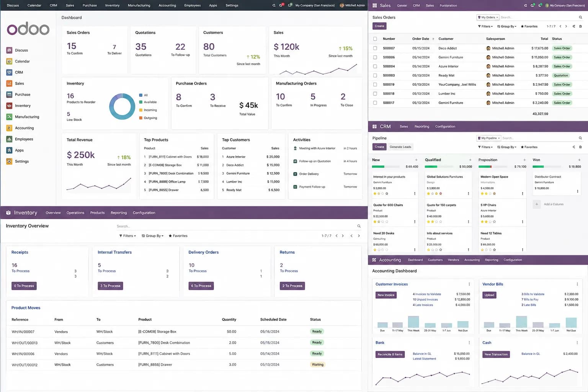Check the box for order S00003
Viewport: 588px width, 392px height.
pos(375,75)
